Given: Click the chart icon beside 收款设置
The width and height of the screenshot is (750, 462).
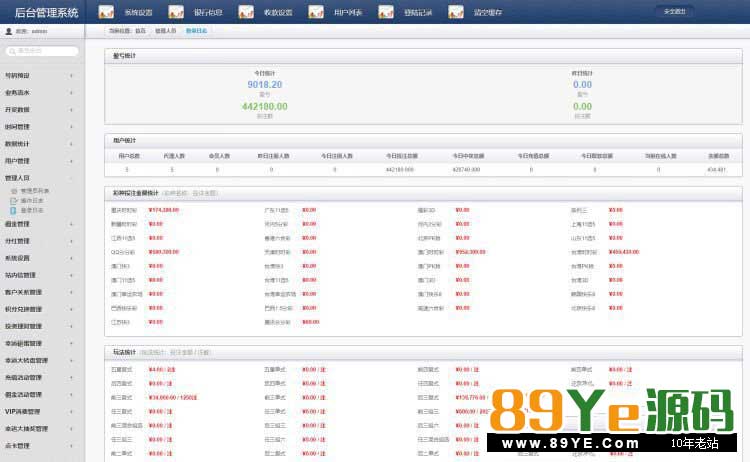Looking at the screenshot, I should tap(246, 12).
